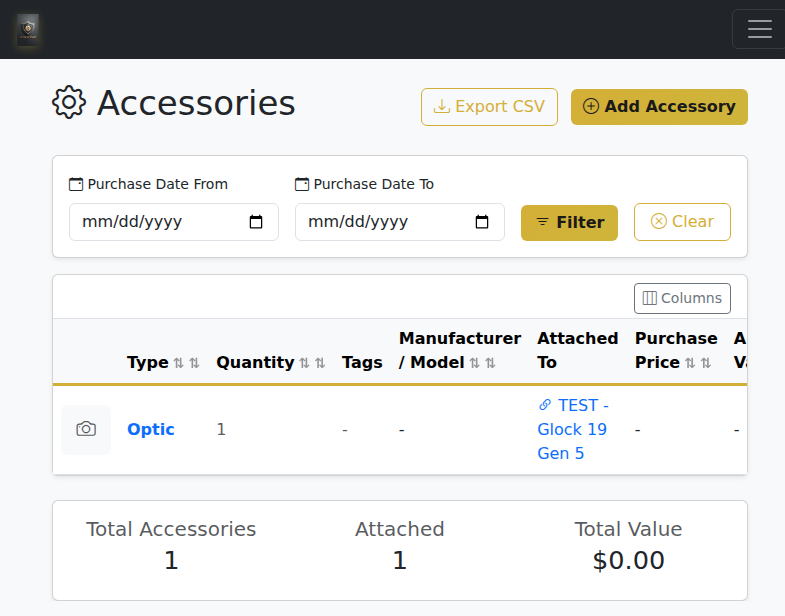Sort by Purchase Price column

click(676, 351)
